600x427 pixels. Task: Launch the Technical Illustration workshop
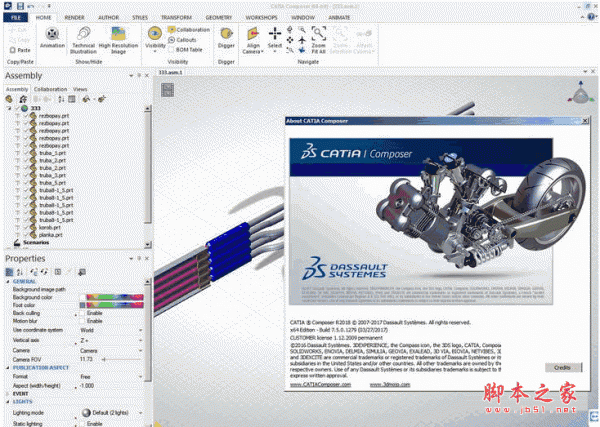pos(83,40)
